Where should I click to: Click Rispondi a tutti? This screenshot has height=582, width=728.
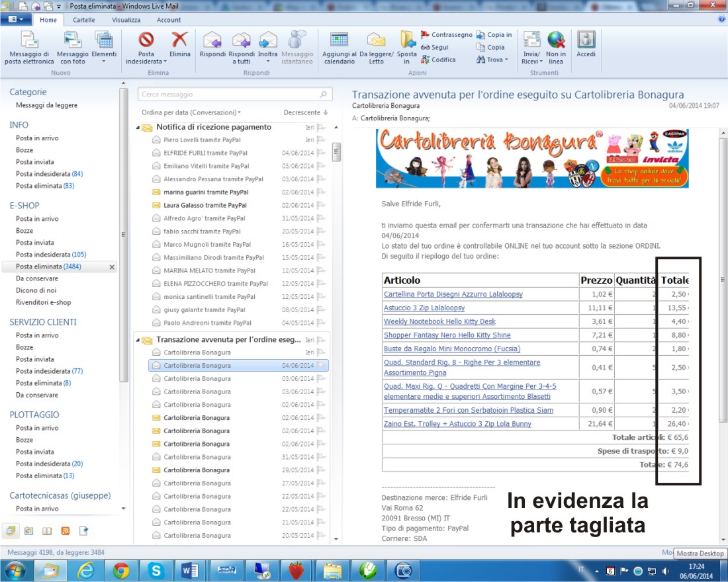point(242,48)
